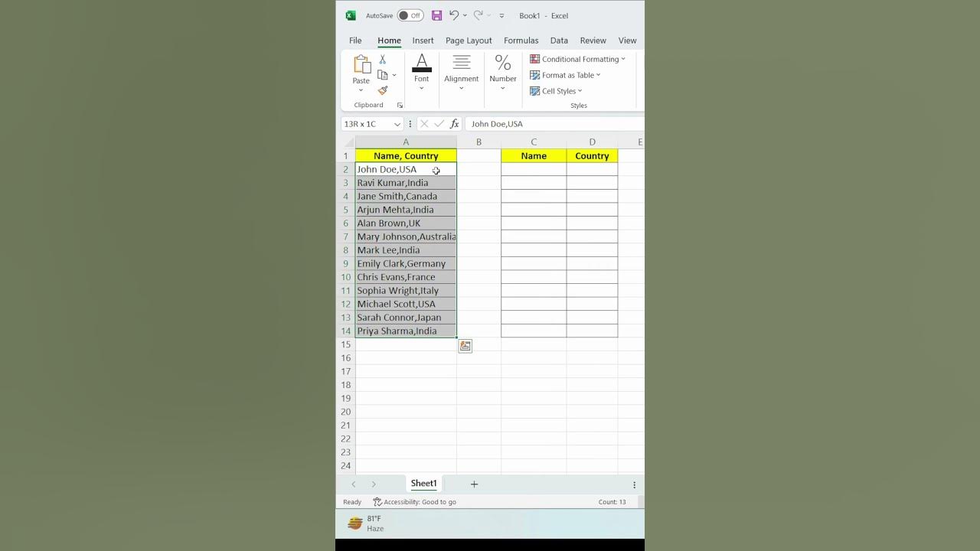Open the Clipboard dialog launcher
The image size is (980, 551).
(x=400, y=105)
